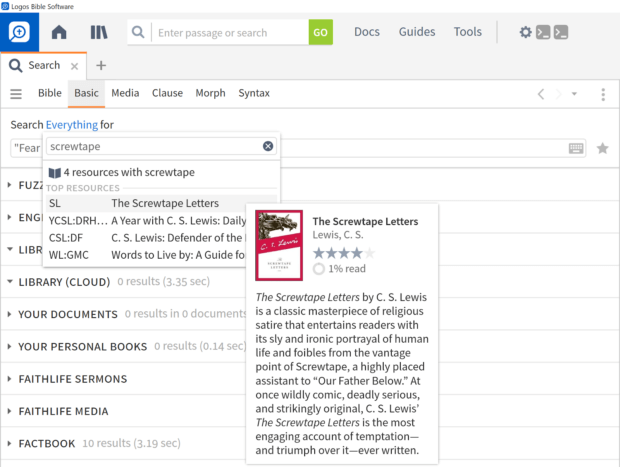Screen dimensions: 620x467
Task: Clear the screwtape resource filter text
Action: (x=268, y=146)
